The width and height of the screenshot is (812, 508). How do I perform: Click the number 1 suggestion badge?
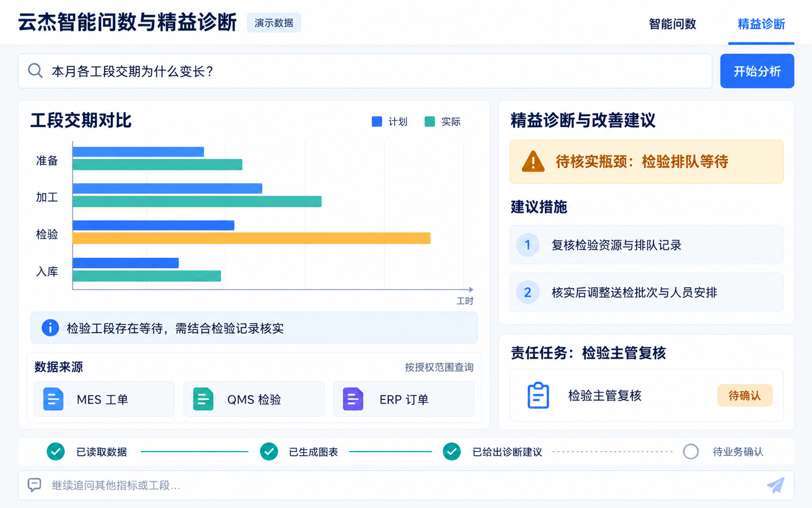tap(527, 245)
